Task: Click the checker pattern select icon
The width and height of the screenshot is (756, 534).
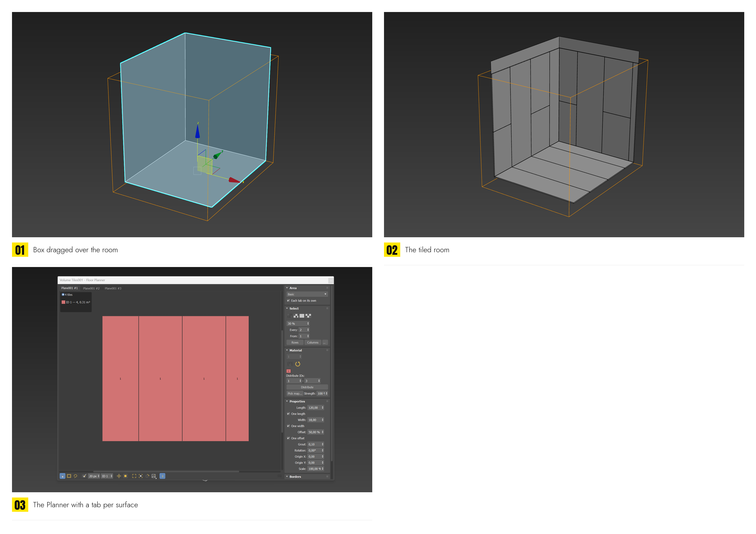Action: (x=296, y=316)
